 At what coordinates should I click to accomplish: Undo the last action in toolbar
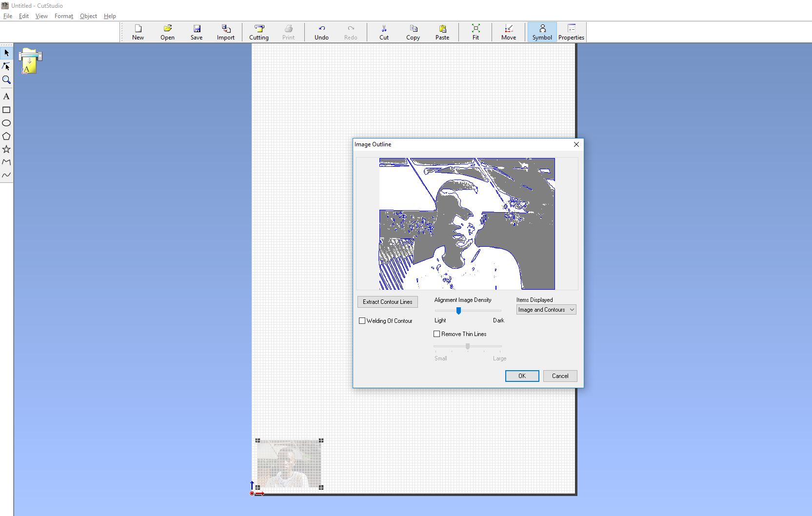(x=321, y=32)
